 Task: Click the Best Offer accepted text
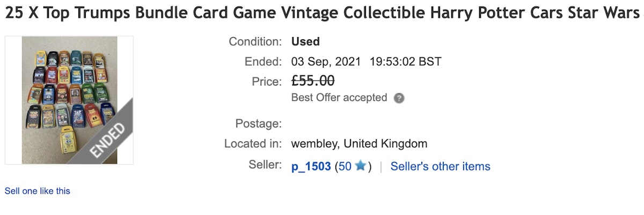[339, 98]
